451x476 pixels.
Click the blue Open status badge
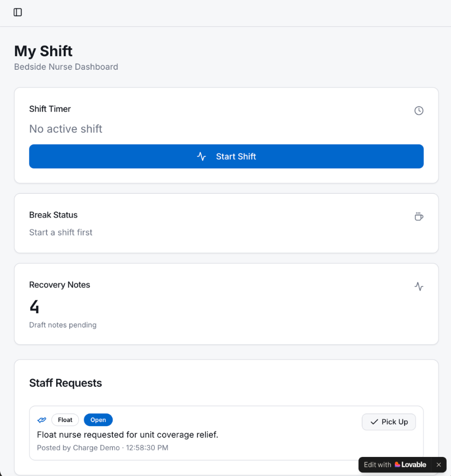(98, 420)
